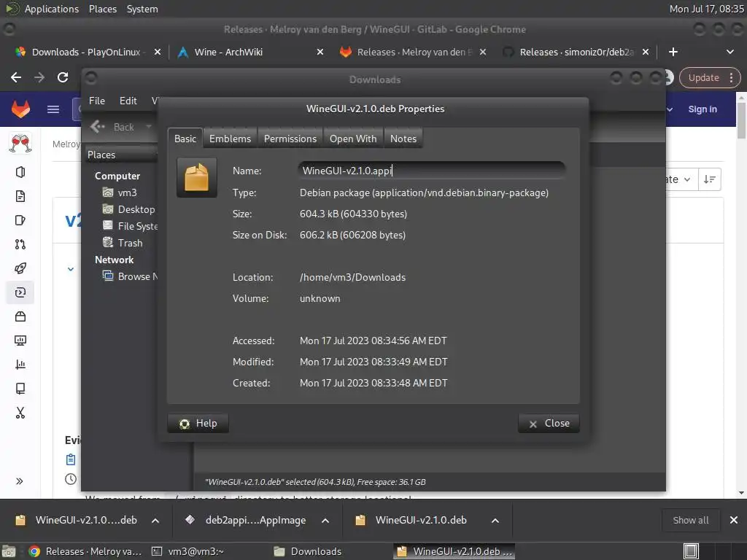Open options for WineGUI-v2.1.0....deb download
The height and width of the screenshot is (560, 747).
(x=155, y=521)
